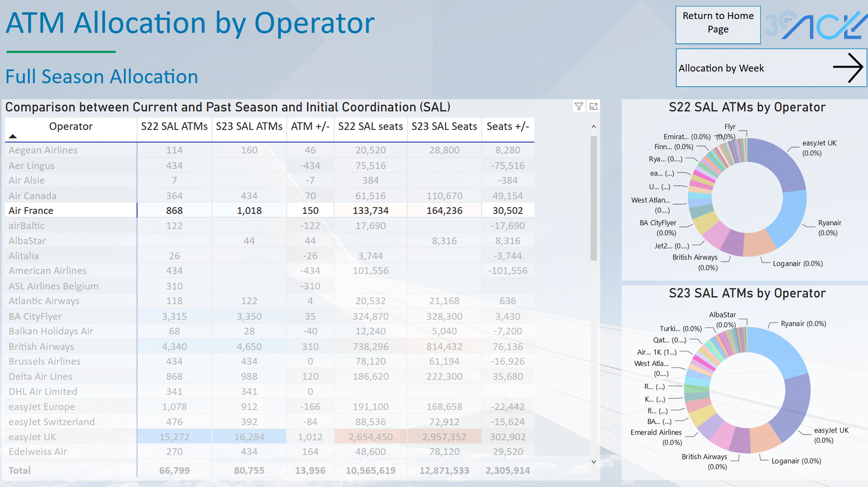Click the right arrow on Allocation by Week
Image resolution: width=868 pixels, height=487 pixels.
tap(848, 68)
